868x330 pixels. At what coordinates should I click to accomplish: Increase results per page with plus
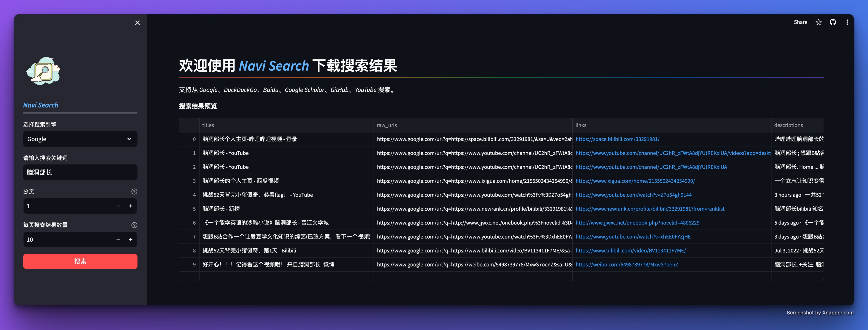[x=131, y=240]
